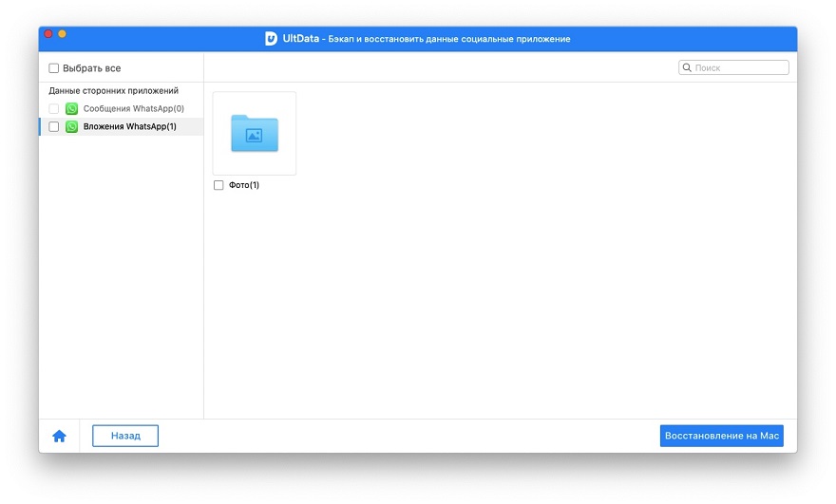Click the Данные сторонних приложений header
The width and height of the screenshot is (836, 504).
[x=114, y=90]
